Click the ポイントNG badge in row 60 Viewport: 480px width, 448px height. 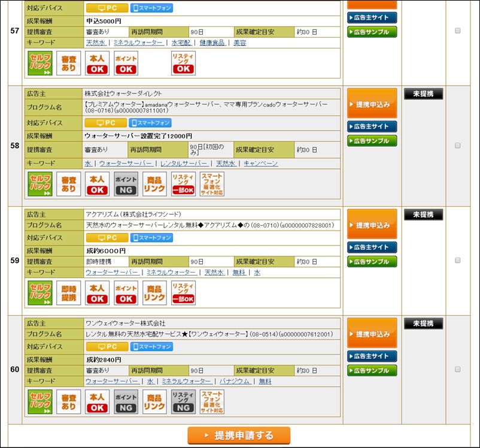pos(126,402)
